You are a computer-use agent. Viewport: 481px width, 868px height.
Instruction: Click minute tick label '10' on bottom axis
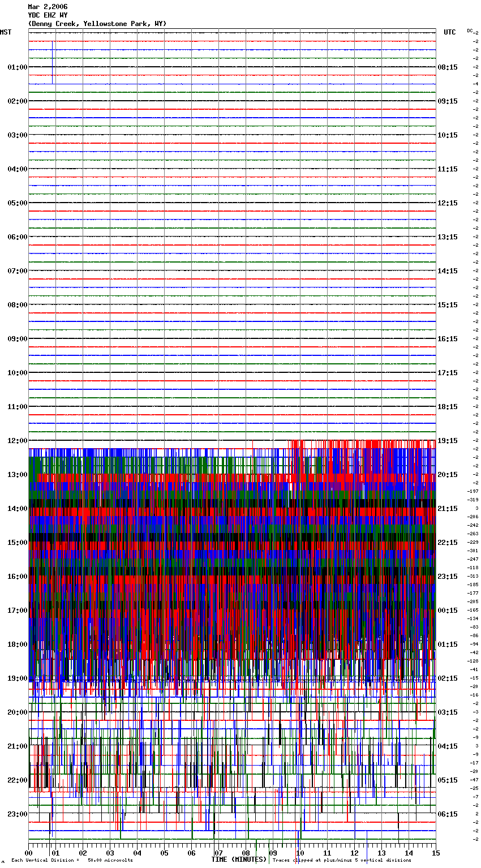point(300,853)
